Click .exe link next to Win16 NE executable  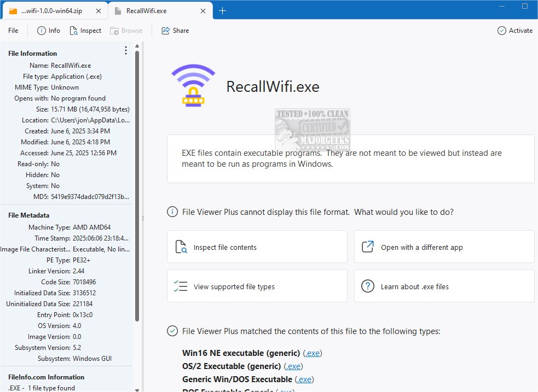coord(312,353)
